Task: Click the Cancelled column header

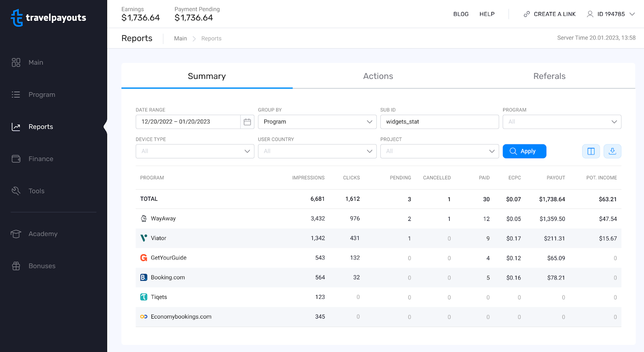Action: (x=437, y=178)
